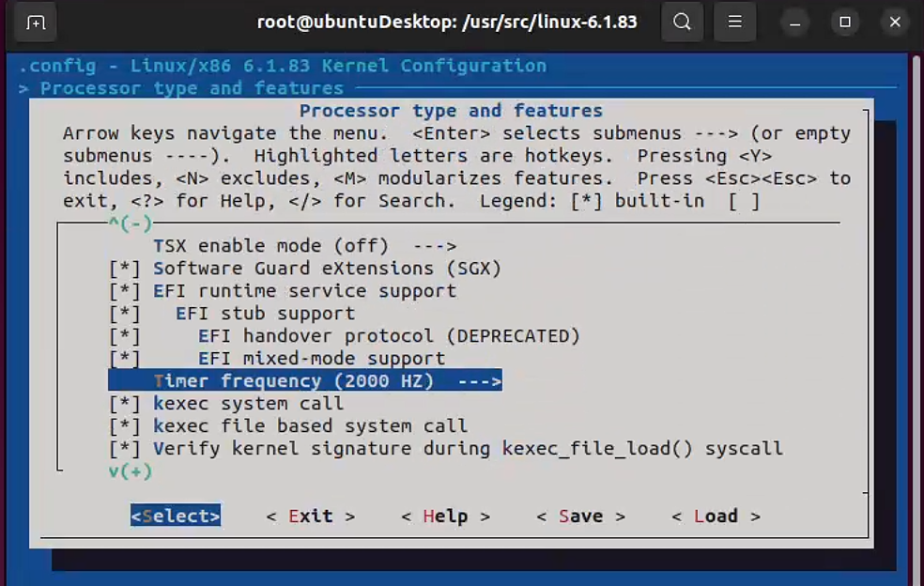Toggle Software Guard eXtensions (SGX) checkbox
924x586 pixels.
125,269
